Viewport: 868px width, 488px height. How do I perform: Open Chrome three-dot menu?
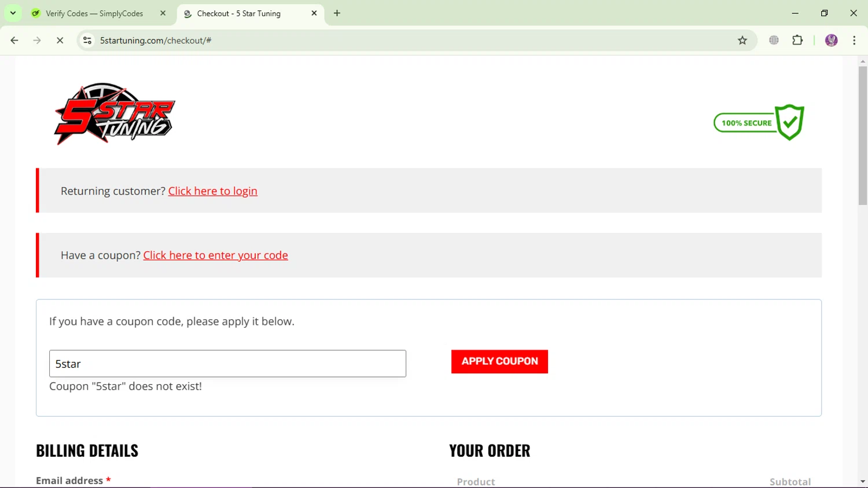[854, 41]
